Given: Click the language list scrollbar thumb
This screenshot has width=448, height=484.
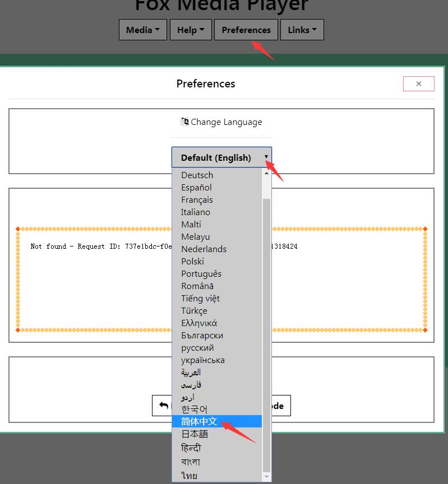Looking at the screenshot, I should [266, 335].
